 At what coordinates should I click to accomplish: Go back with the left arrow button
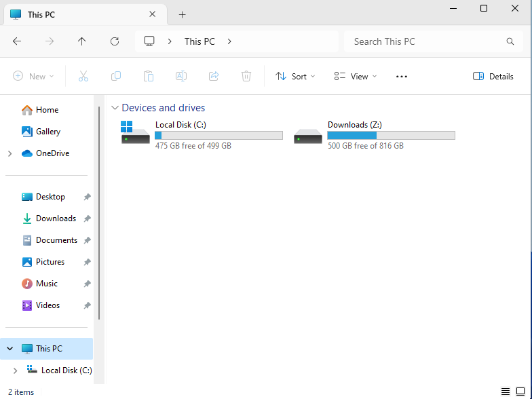(16, 41)
